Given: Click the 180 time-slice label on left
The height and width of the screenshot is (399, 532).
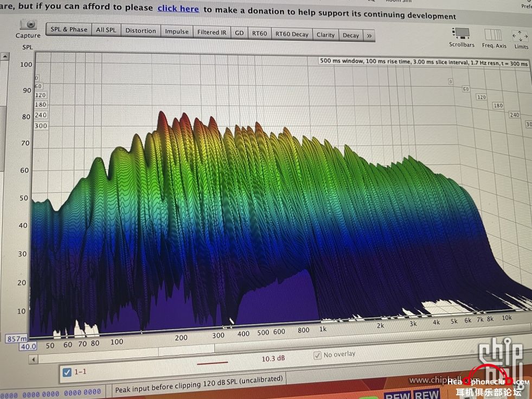Looking at the screenshot, I should click(x=40, y=105).
